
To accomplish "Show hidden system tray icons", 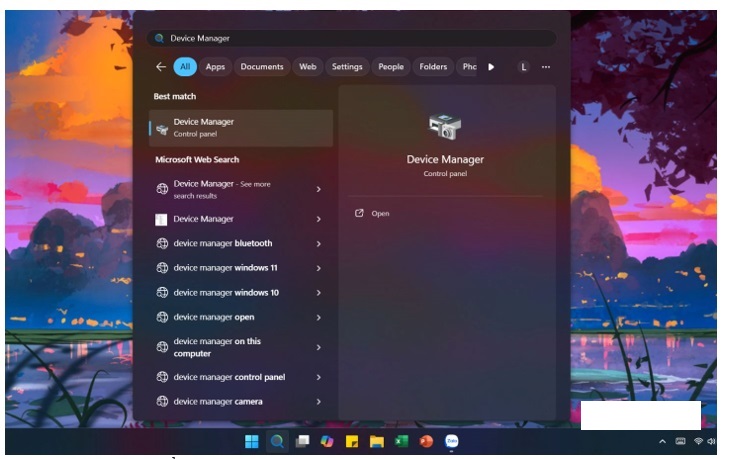I will pos(662,441).
